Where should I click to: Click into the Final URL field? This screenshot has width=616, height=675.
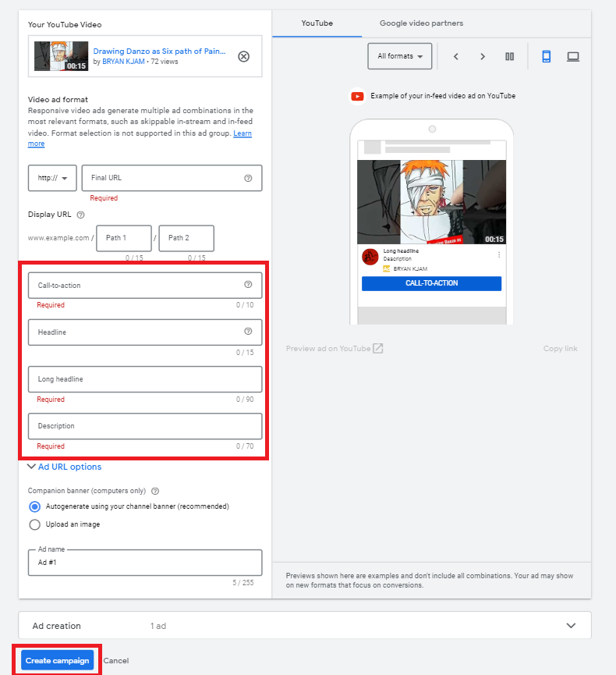[172, 178]
